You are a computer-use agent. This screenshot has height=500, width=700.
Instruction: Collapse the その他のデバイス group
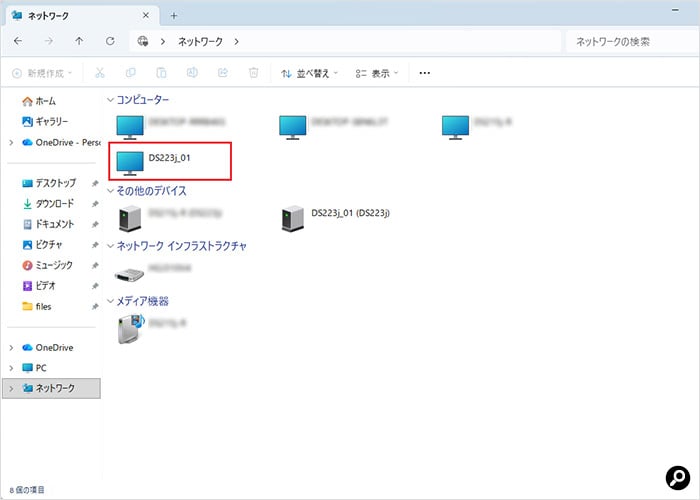tap(111, 191)
